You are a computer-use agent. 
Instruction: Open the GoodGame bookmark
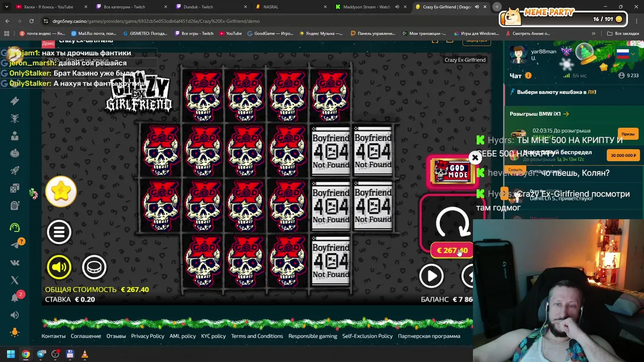[x=271, y=34]
